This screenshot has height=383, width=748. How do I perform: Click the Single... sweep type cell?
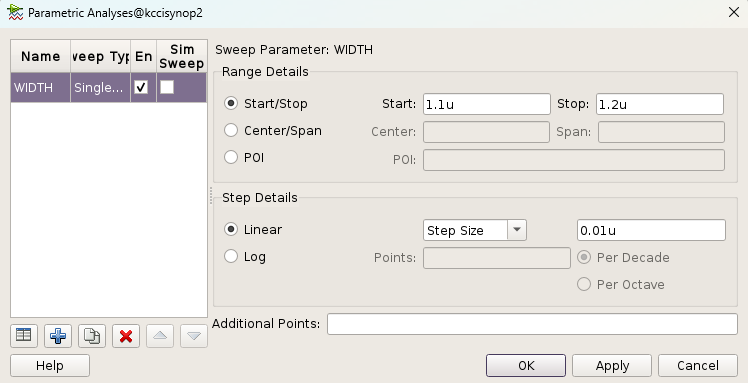click(x=100, y=87)
